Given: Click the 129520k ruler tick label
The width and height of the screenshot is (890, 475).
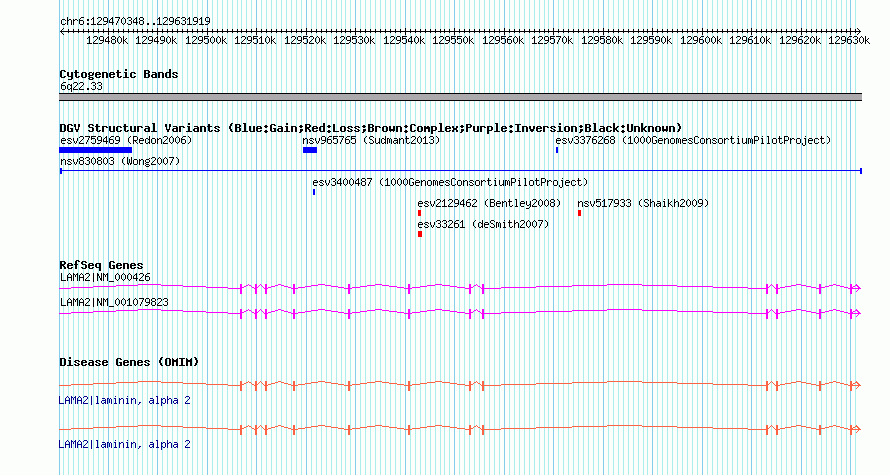Looking at the screenshot, I should 305,40.
